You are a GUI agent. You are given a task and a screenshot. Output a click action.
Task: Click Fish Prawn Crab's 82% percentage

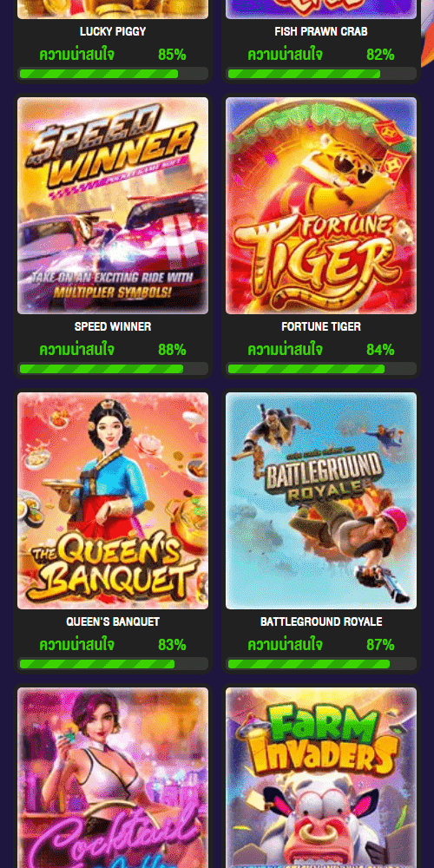coord(380,55)
